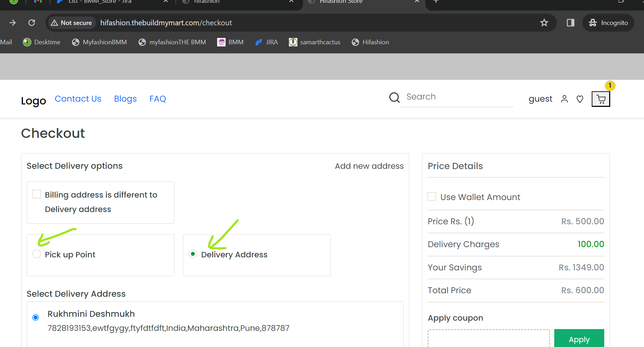Viewport: 644px width, 347px height.
Task: Open the Not secure site info
Action: 71,23
